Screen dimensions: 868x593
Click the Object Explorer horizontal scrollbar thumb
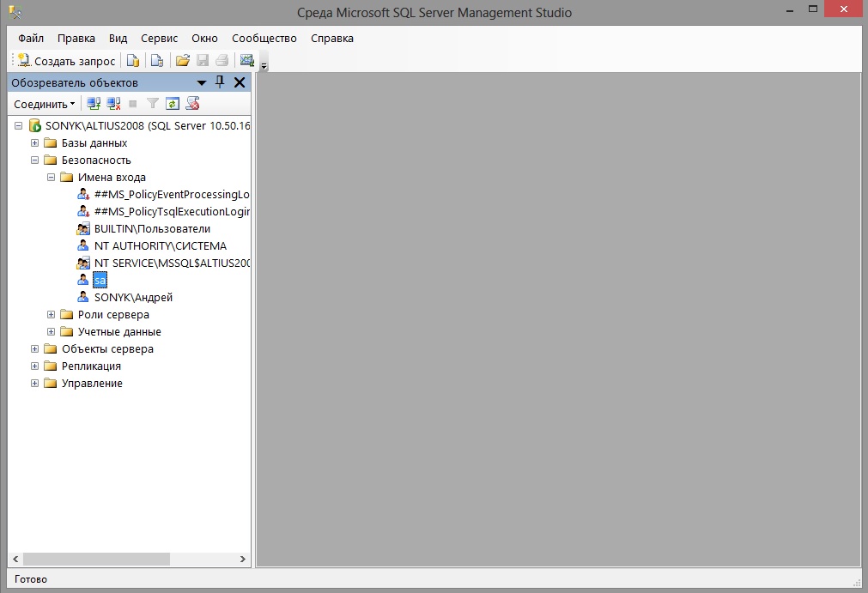[x=96, y=560]
